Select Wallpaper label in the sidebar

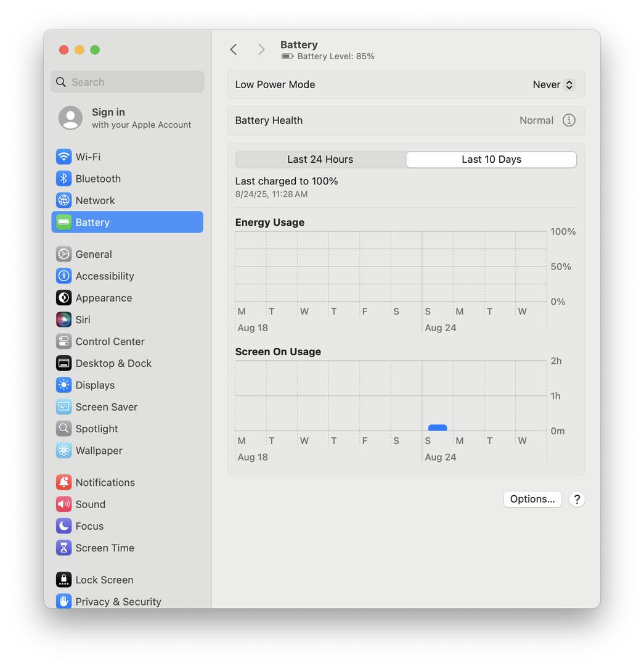pyautogui.click(x=99, y=450)
